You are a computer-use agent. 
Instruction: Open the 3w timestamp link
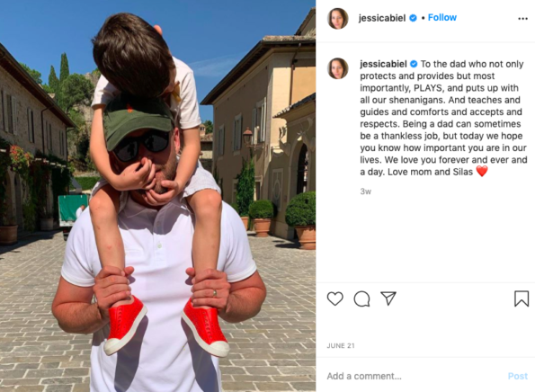(x=365, y=192)
